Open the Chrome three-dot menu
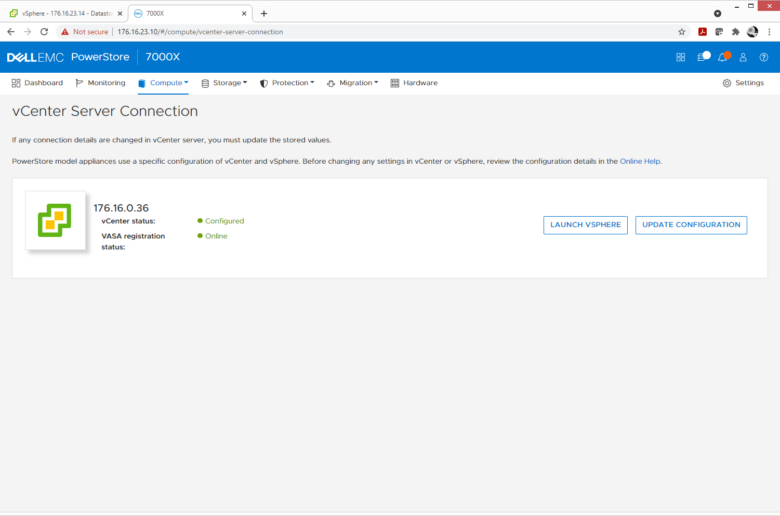The height and width of the screenshot is (516, 780). [769, 32]
